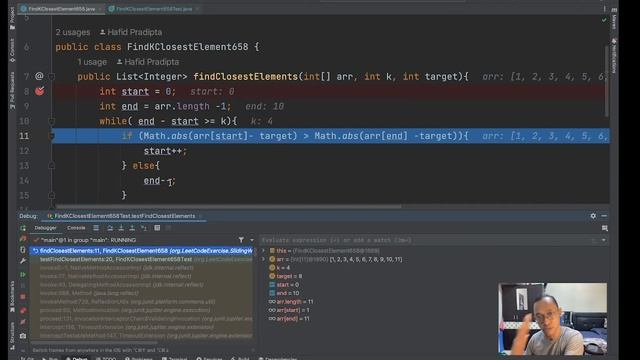Click the Show Execution Point icon
Viewport: 640px width, 360px height.
(x=96, y=228)
